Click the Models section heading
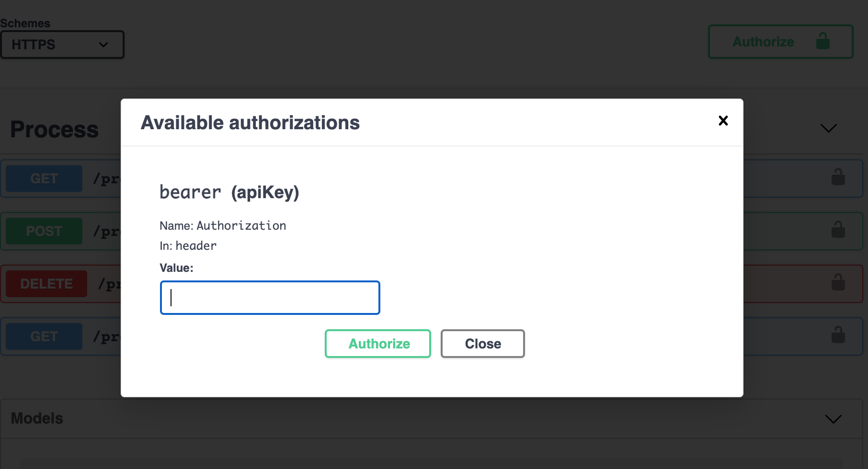This screenshot has width=868, height=469. 37,418
